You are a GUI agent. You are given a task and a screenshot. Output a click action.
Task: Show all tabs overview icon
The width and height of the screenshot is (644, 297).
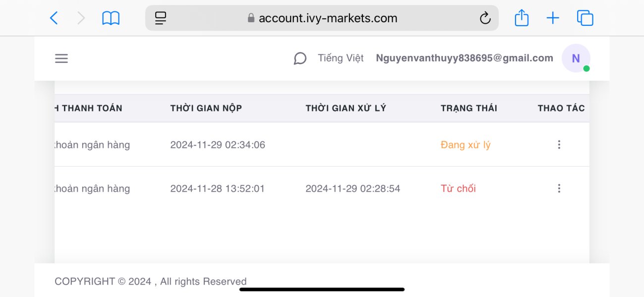tap(585, 18)
